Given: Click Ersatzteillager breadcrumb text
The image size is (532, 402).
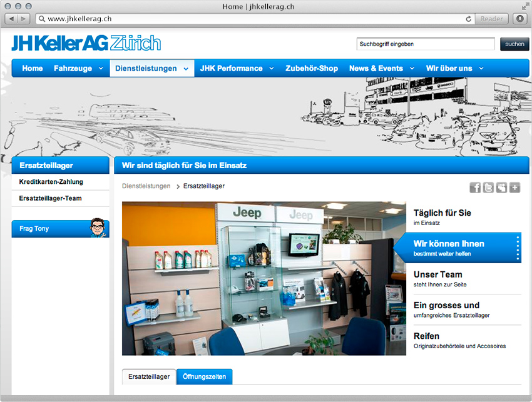Looking at the screenshot, I should coord(204,186).
